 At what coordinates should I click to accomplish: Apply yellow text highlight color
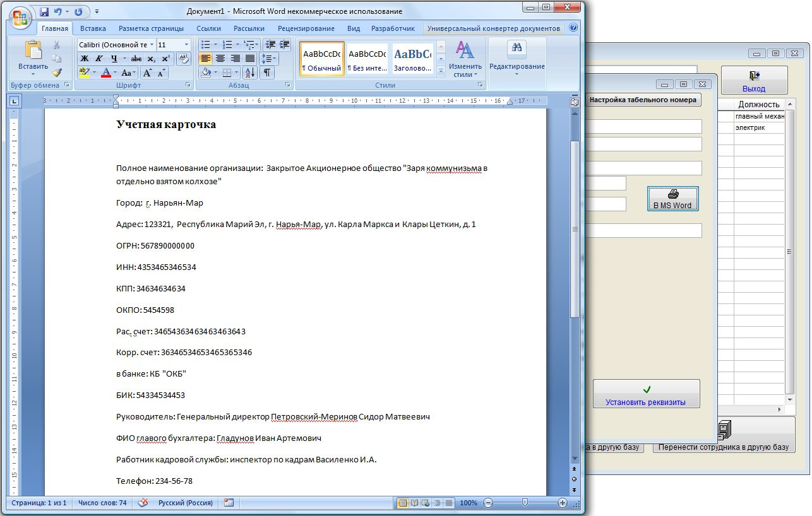click(x=85, y=73)
